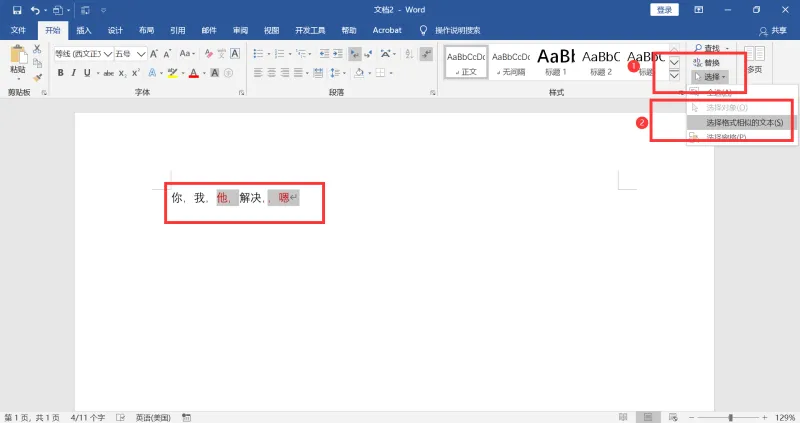Viewport: 800px width, 423px height.
Task: Toggle bold formatting (B)
Action: 60,73
